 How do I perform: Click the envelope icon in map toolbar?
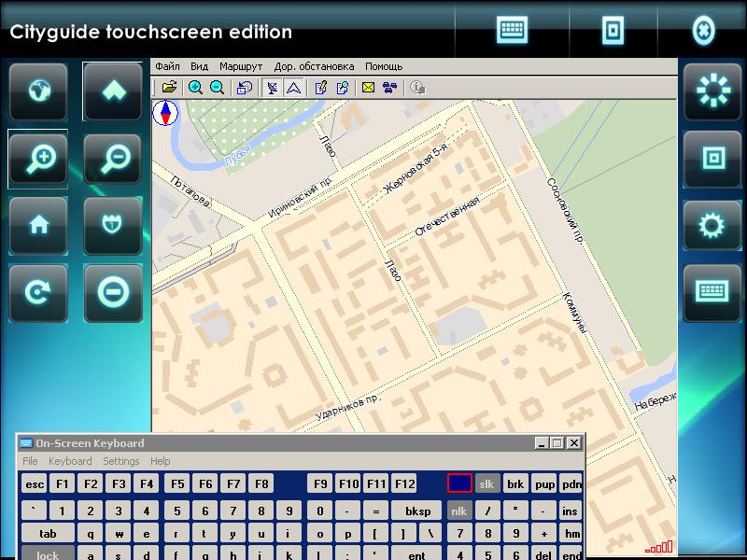368,88
